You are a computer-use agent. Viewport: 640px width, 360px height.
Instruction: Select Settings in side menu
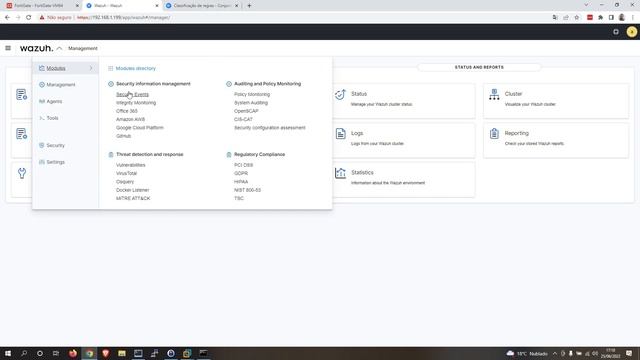(56, 162)
